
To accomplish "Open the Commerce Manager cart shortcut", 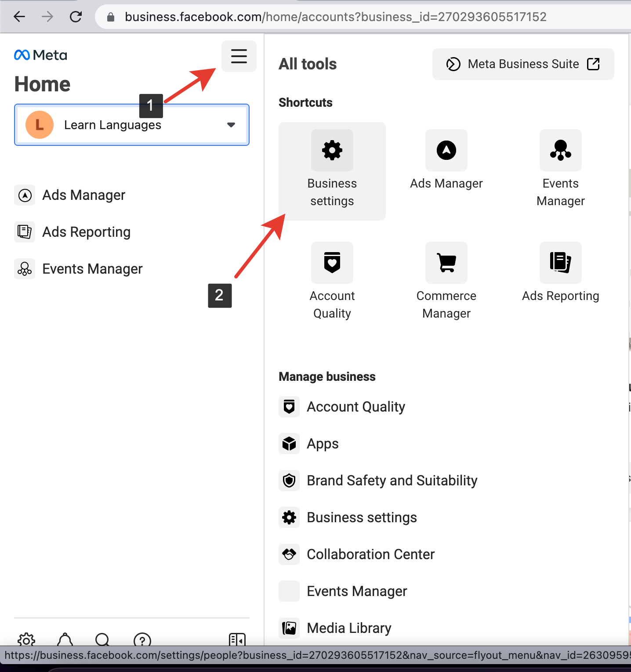I will (x=446, y=263).
